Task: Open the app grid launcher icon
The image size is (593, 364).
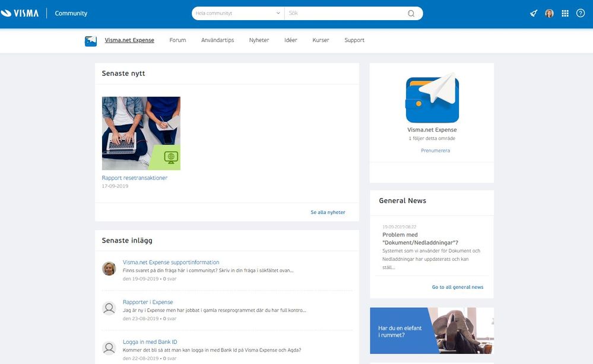Action: click(565, 14)
